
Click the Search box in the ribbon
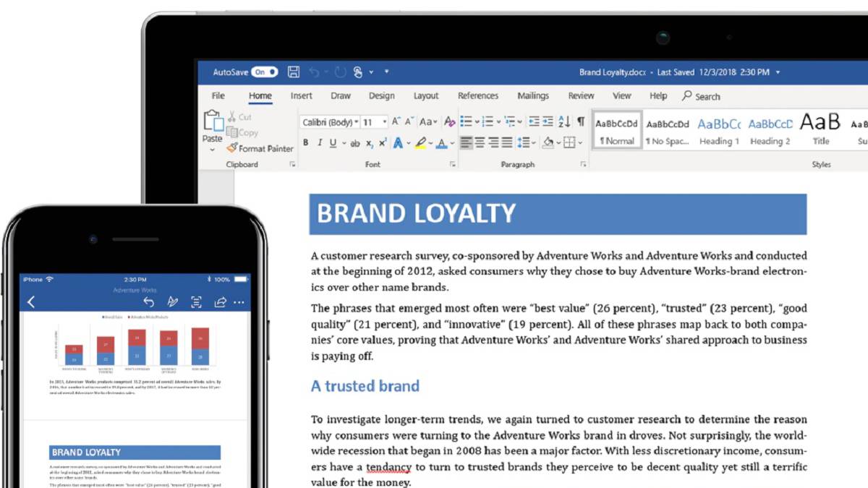click(x=702, y=96)
